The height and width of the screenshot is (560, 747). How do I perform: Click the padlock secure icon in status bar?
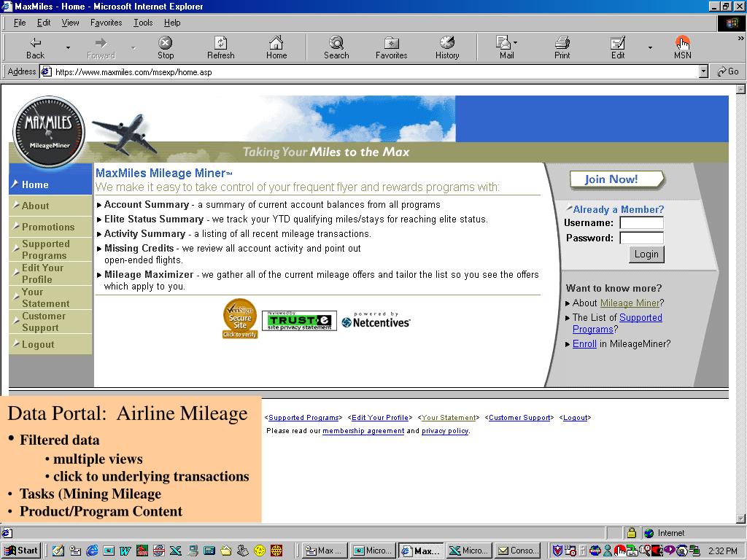point(631,532)
